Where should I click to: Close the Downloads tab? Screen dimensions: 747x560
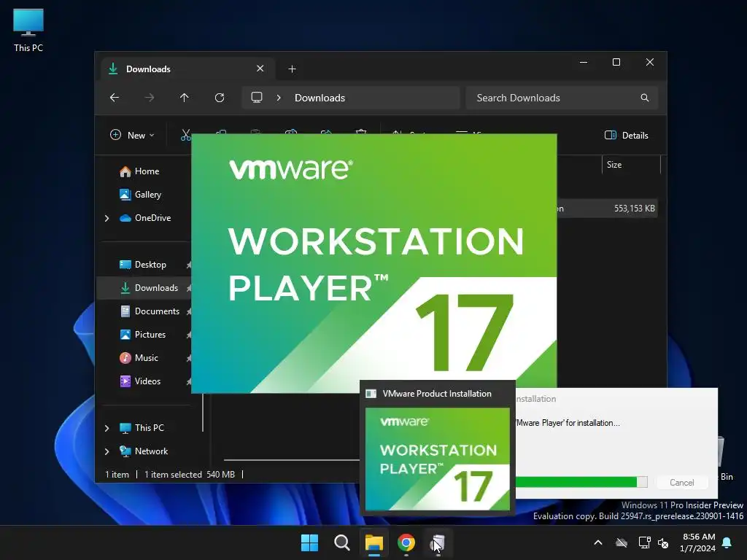point(260,69)
